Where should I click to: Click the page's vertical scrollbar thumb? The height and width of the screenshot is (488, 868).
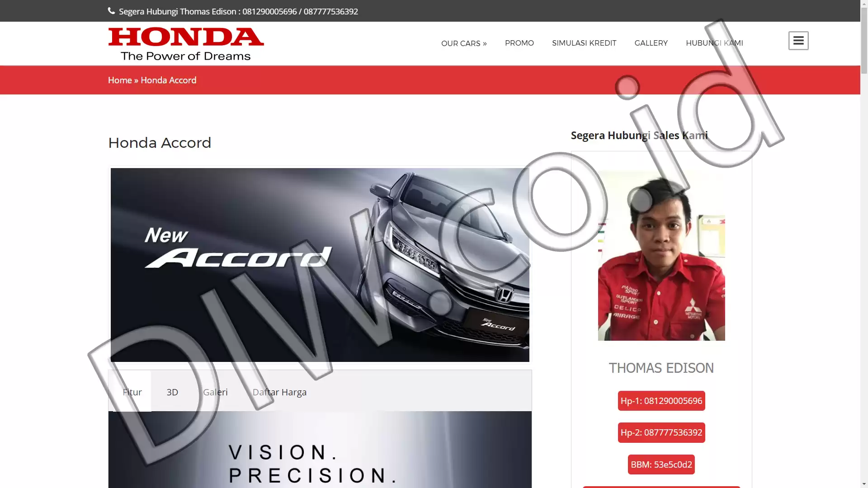tap(864, 41)
